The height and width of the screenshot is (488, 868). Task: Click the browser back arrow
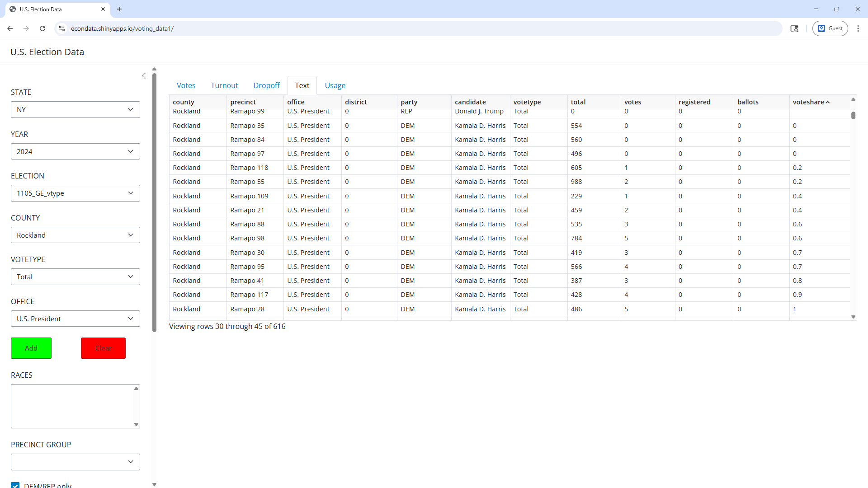pyautogui.click(x=10, y=28)
